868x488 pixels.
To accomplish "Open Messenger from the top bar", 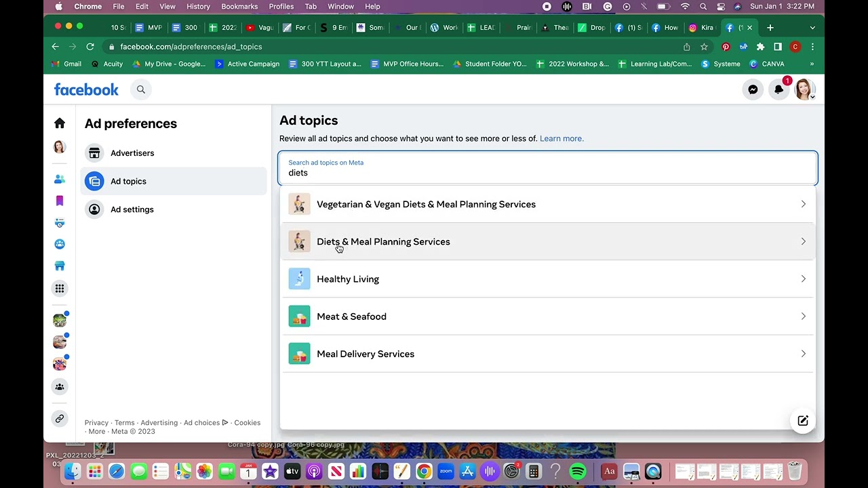I will (x=753, y=89).
